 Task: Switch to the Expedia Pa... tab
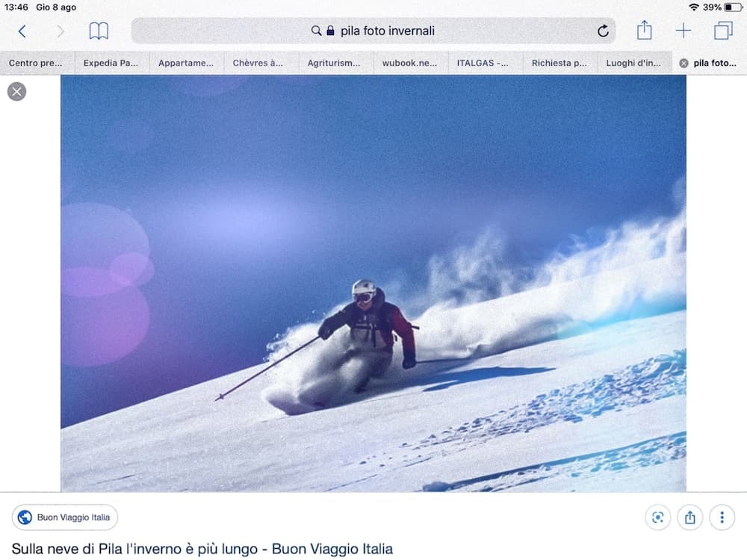[112, 63]
